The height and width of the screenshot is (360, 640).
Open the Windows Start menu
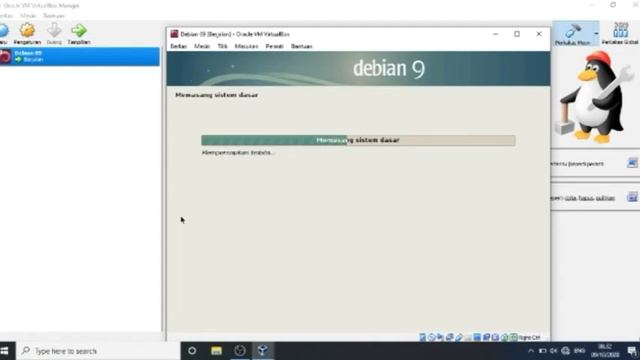tap(4, 351)
